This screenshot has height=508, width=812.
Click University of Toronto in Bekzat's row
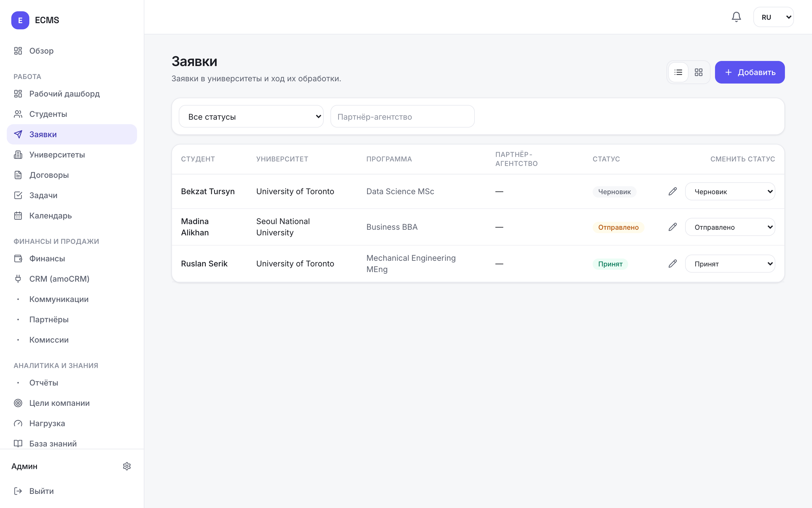(295, 192)
